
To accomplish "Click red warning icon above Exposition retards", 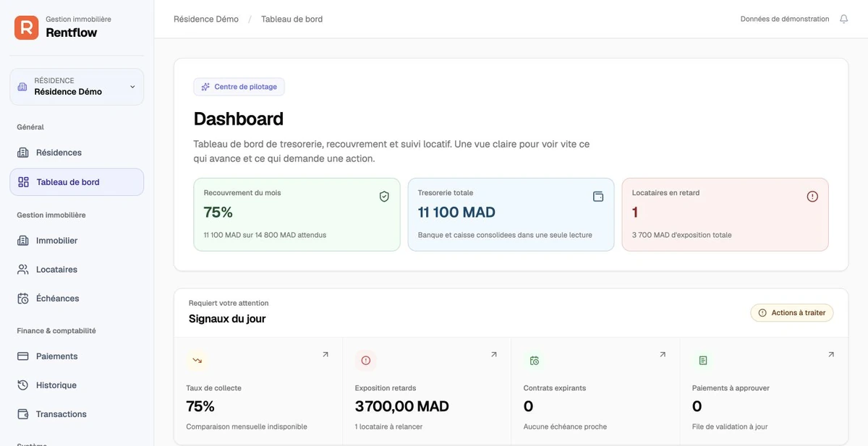I will 365,360.
